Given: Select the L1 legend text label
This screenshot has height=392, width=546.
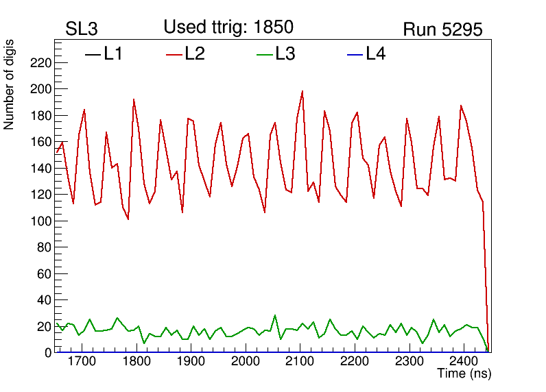Looking at the screenshot, I should [113, 54].
